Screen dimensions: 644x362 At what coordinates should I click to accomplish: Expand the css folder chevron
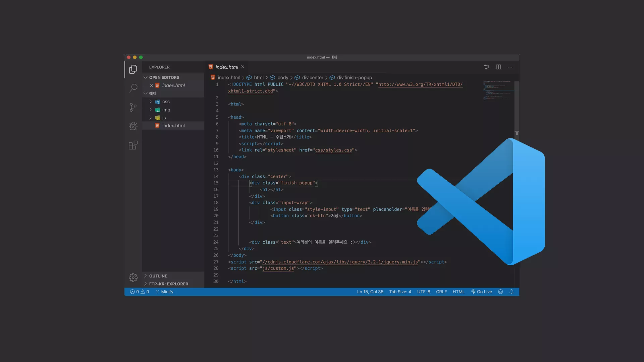[x=150, y=102]
